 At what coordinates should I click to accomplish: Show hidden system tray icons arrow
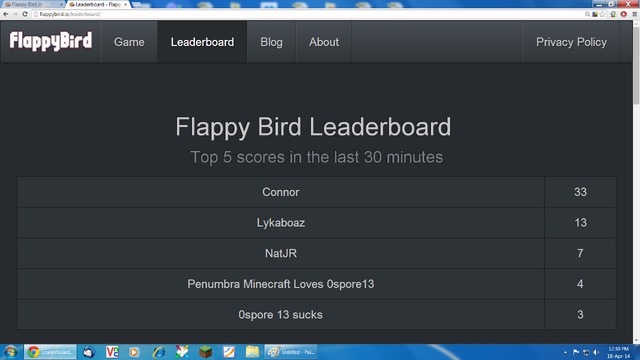coord(565,352)
